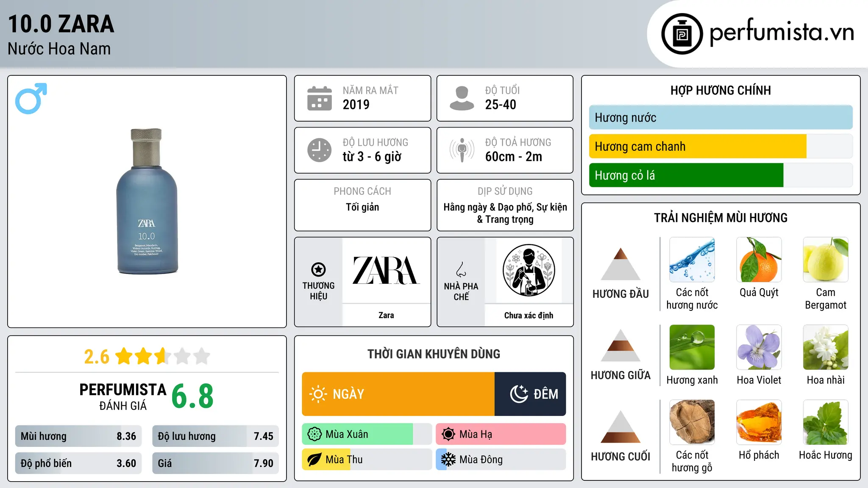Click the Zara 10.0 bottle product image
Screen dimensions: 868x488
147,201
